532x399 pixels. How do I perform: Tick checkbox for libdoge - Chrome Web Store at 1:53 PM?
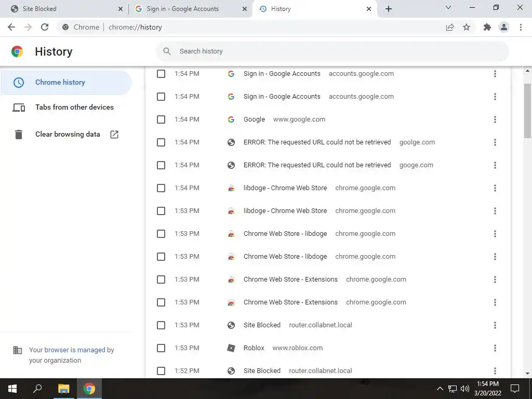point(161,211)
